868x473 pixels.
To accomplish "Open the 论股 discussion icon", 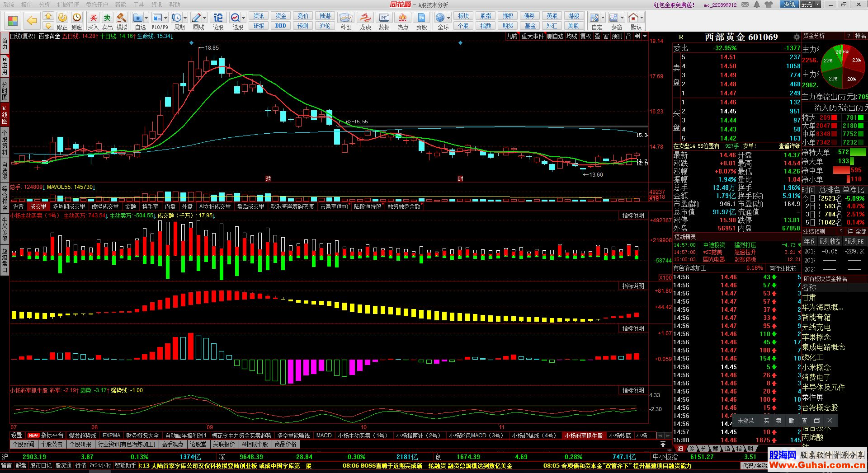I will [218, 18].
